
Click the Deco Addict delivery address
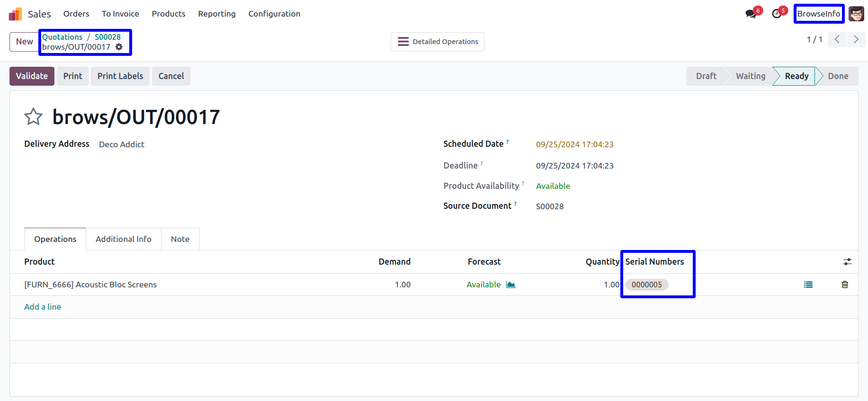122,144
